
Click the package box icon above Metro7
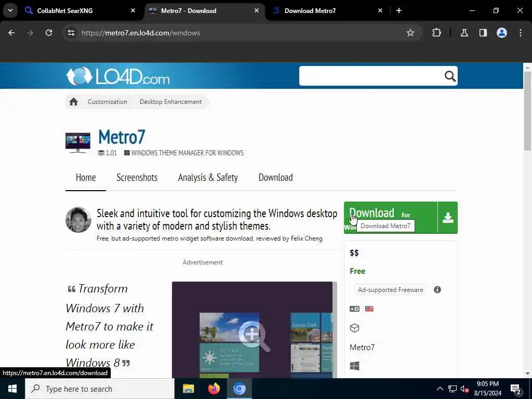tap(354, 328)
